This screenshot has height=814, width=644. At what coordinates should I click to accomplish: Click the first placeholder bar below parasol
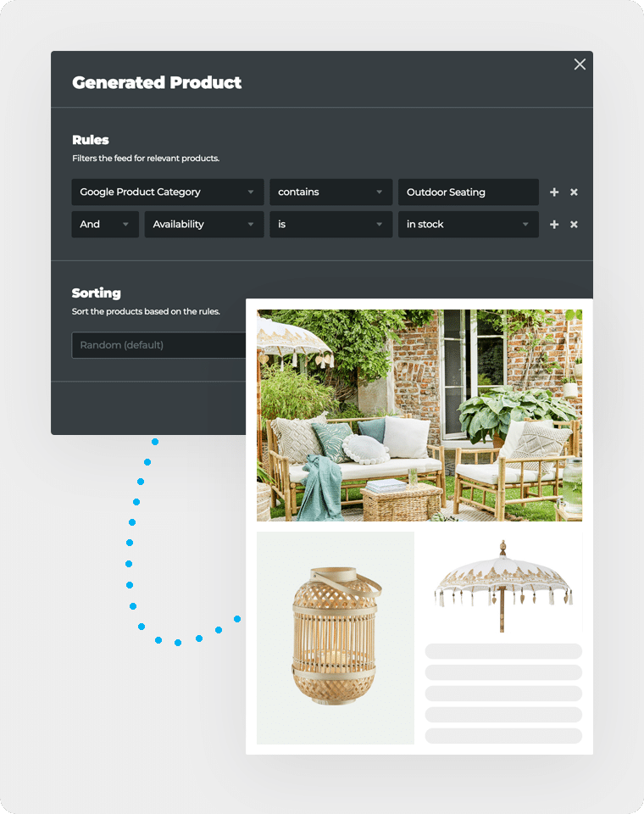point(503,651)
